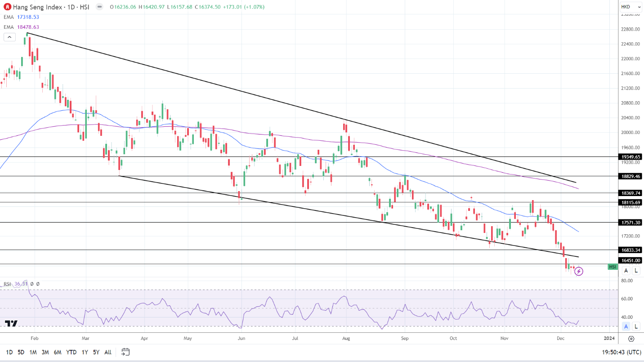Click the 16833.34 price level label
The width and height of the screenshot is (644, 362).
click(x=631, y=250)
